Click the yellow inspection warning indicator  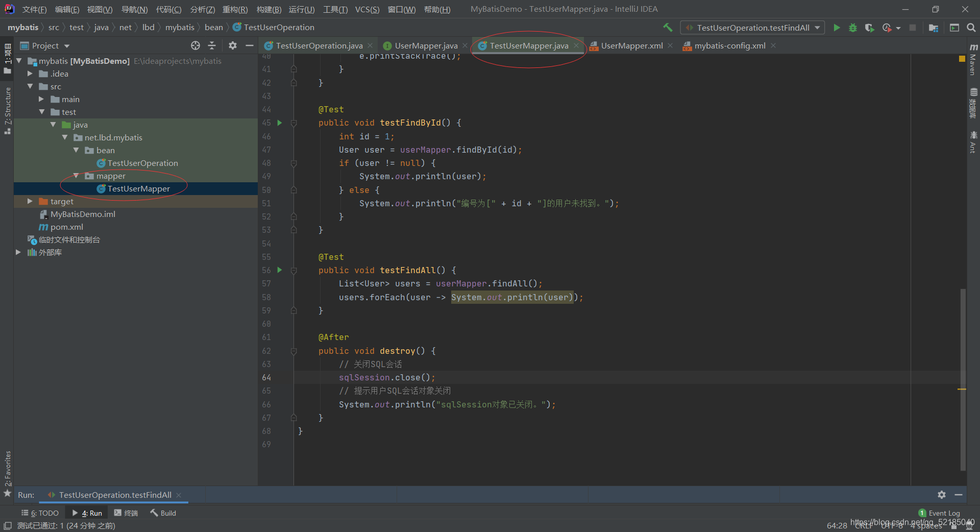[962, 59]
